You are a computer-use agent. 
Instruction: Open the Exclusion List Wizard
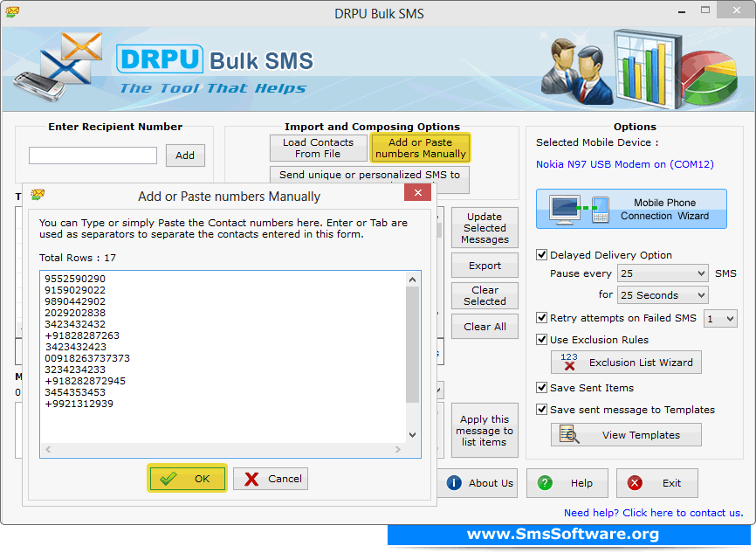pyautogui.click(x=626, y=363)
